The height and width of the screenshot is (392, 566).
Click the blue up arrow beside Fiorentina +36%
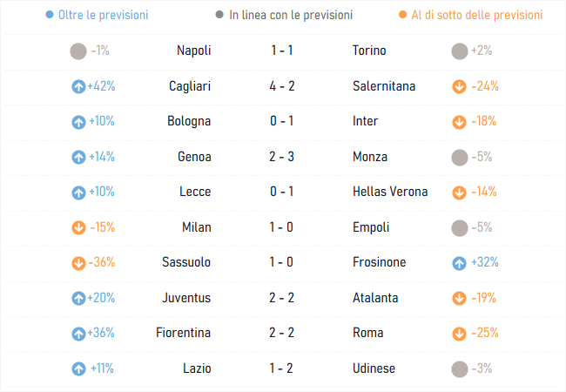click(x=78, y=334)
